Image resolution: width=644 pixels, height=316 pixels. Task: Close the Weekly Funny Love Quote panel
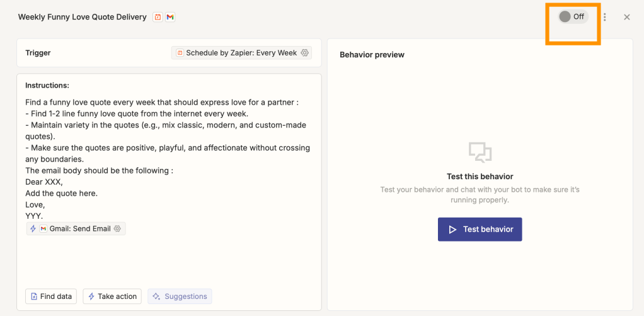click(x=626, y=17)
